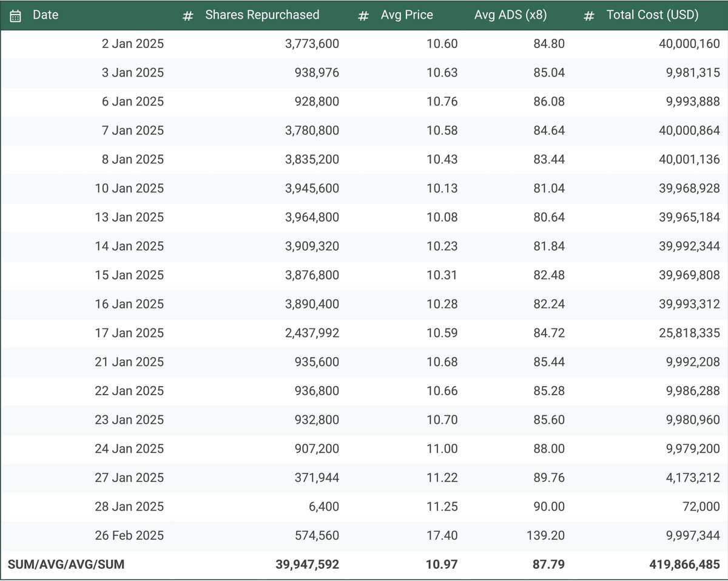Select the date cell 7 Jan 2025

(x=133, y=131)
